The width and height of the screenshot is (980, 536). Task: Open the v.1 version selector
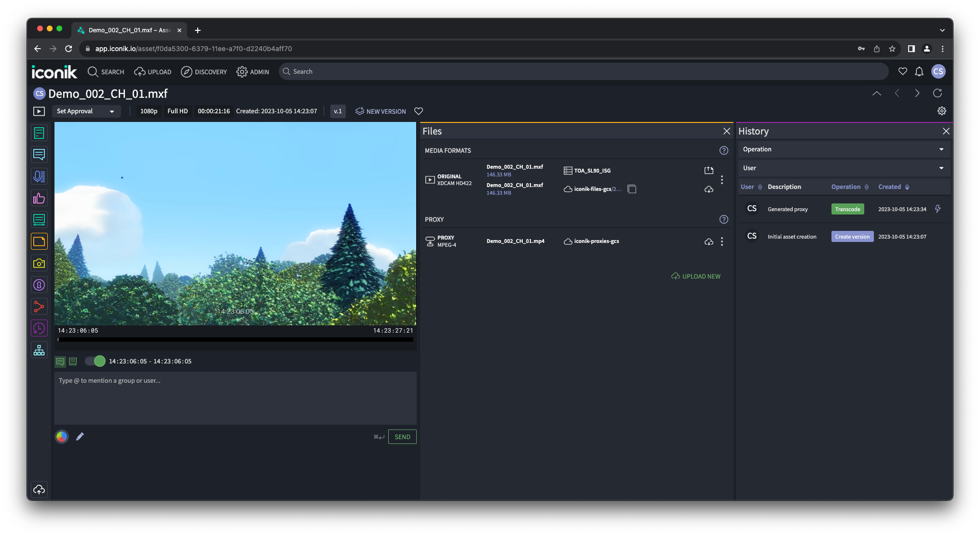click(x=338, y=111)
